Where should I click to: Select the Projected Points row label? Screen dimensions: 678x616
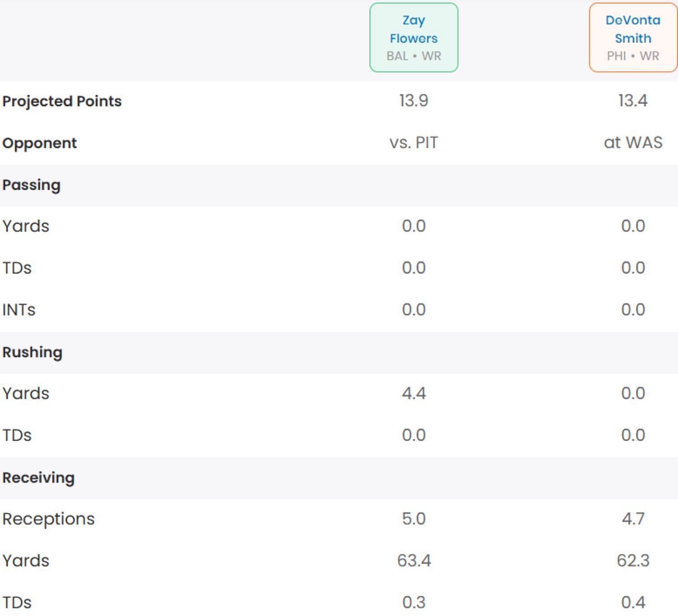[x=62, y=101]
